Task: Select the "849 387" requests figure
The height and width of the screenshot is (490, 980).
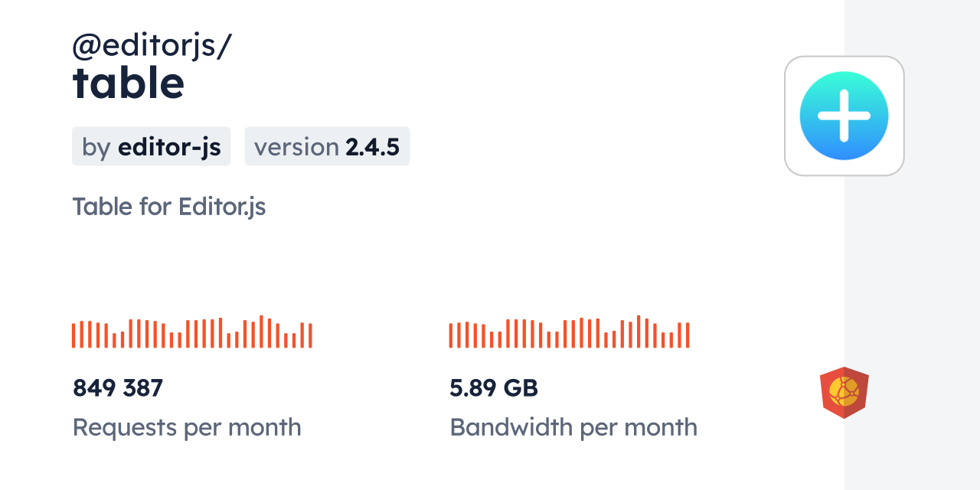Action: point(118,388)
